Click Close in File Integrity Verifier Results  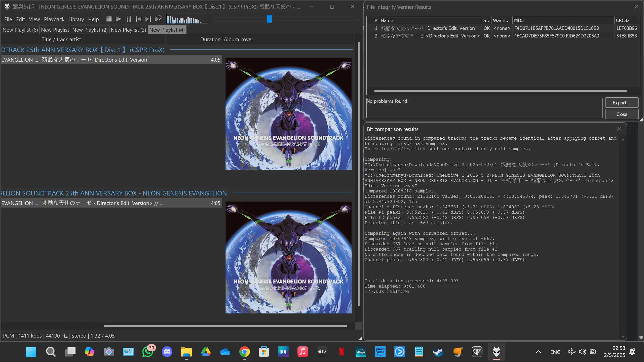point(622,114)
